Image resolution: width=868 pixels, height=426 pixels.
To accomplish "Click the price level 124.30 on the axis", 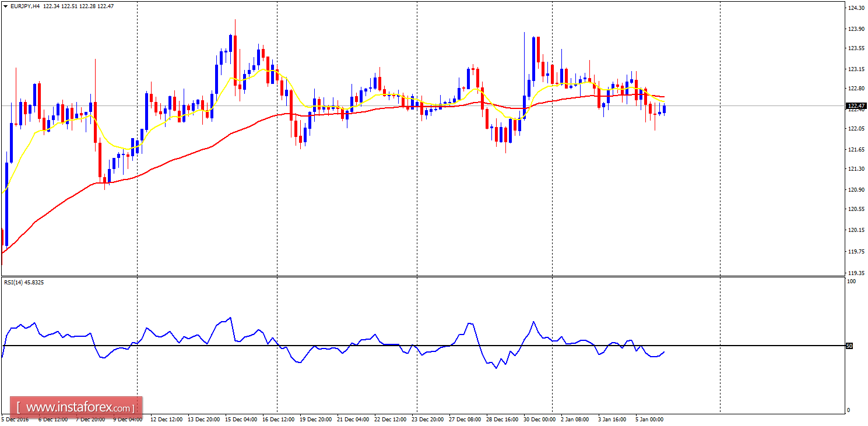I will (x=855, y=8).
